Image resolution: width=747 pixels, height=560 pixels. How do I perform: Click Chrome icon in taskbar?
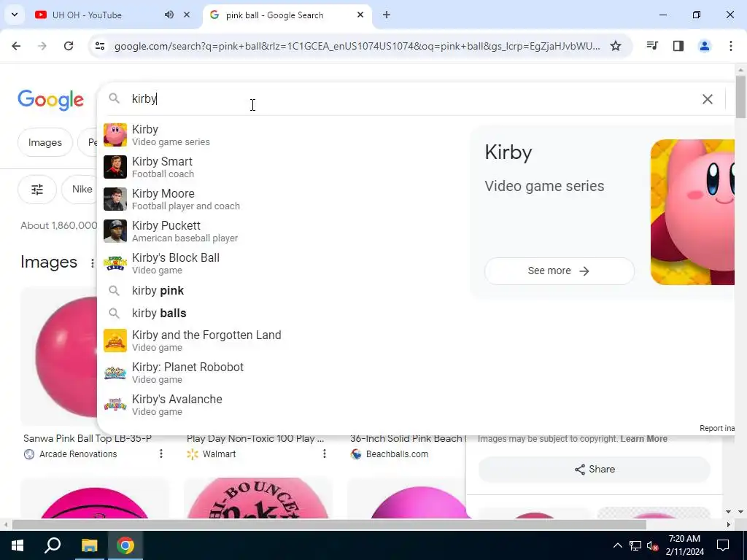(125, 545)
